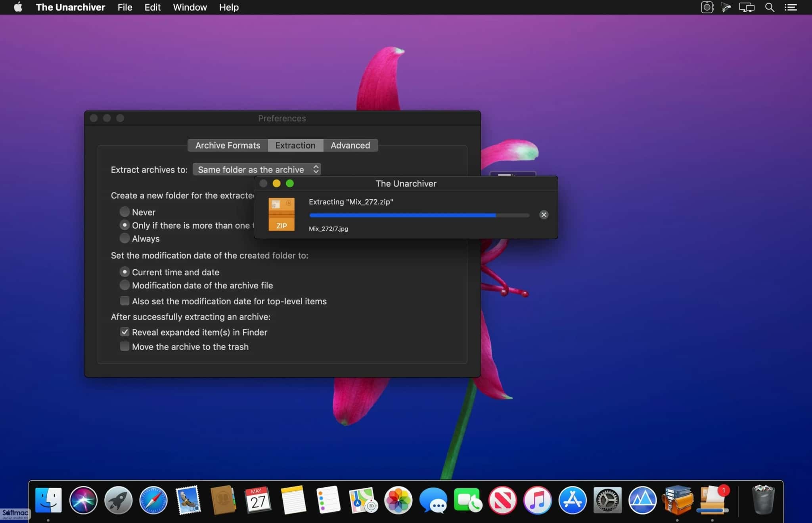Screen dimensions: 812x523
Task: Open the blue mountain-peaks app in Dock
Action: (x=642, y=500)
